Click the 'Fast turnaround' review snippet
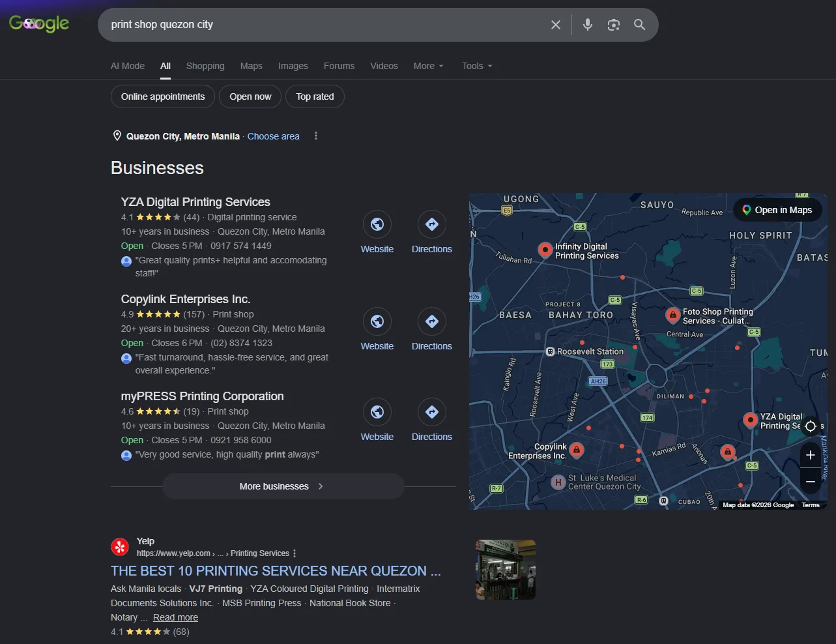The image size is (836, 644). [x=232, y=364]
